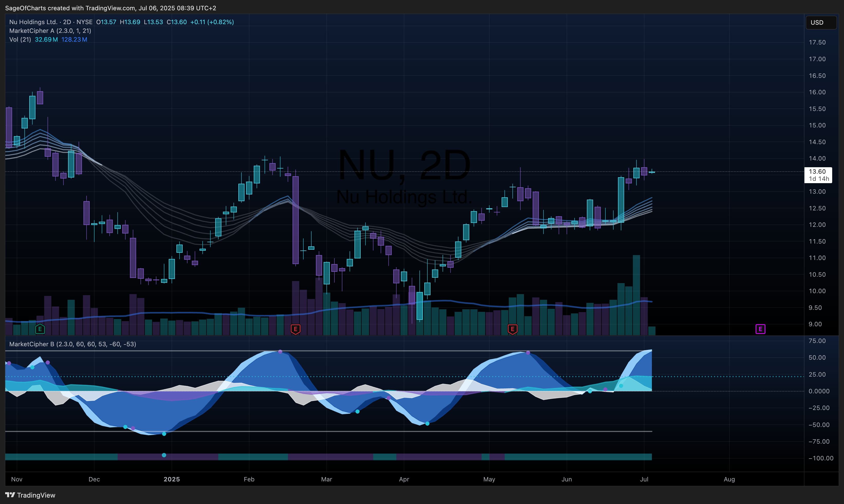Click the 17.50 price scale label
844x504 pixels.
pyautogui.click(x=817, y=42)
